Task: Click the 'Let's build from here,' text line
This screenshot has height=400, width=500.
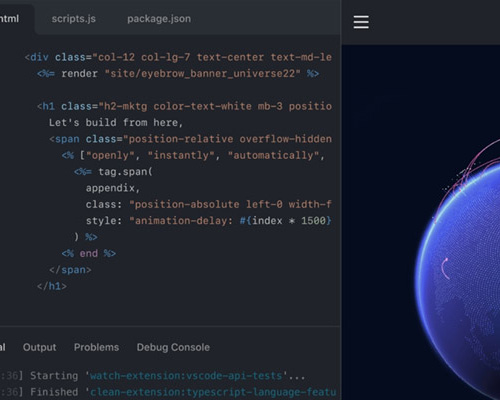Action: 116,123
